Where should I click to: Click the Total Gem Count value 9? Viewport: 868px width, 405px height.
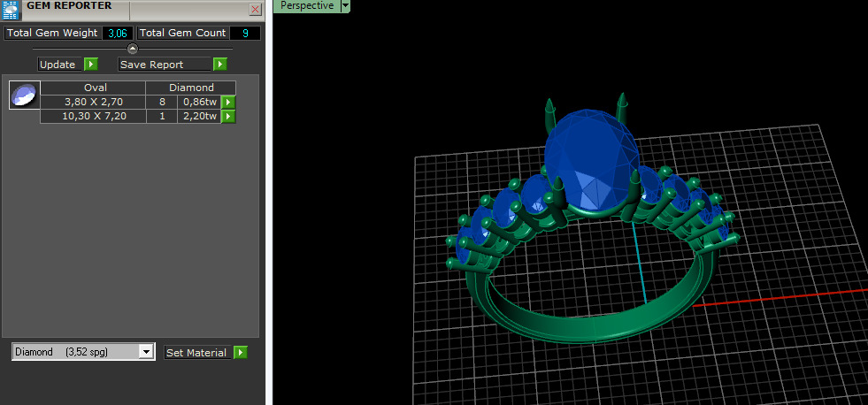[245, 34]
